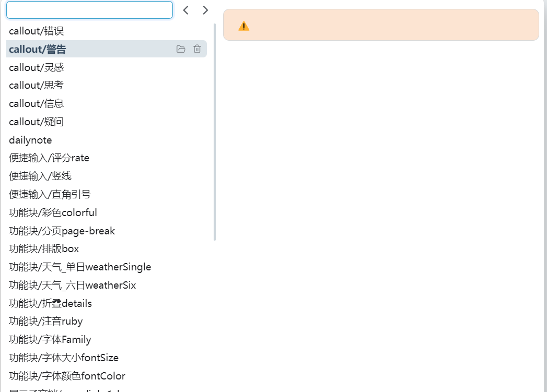Viewport: 547px width, 392px height.
Task: Select the callout/错误 template
Action: click(x=37, y=31)
